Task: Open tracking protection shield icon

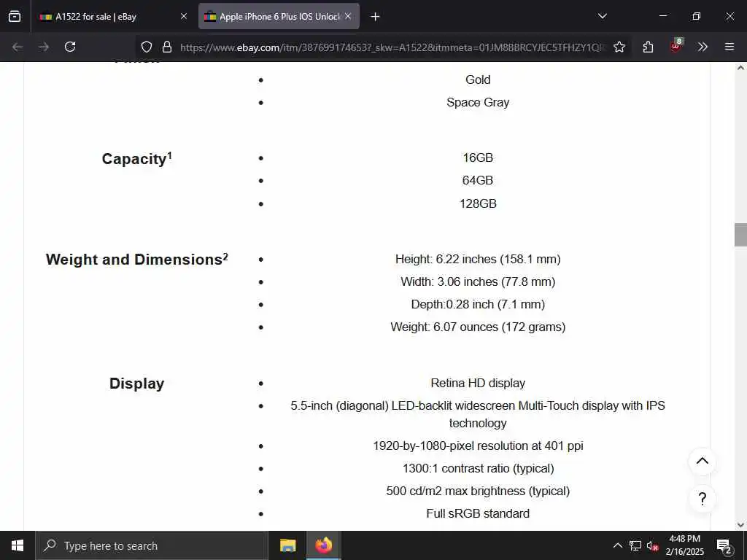Action: [147, 47]
